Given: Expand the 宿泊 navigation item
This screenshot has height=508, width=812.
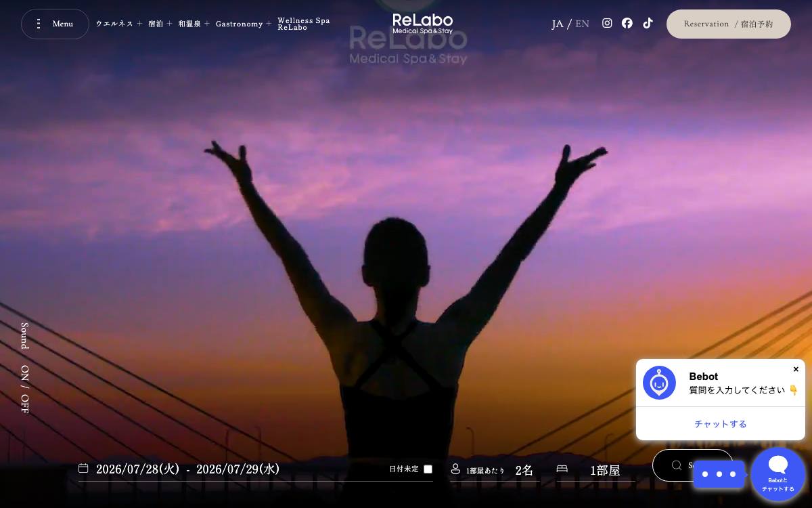Looking at the screenshot, I should click(160, 24).
